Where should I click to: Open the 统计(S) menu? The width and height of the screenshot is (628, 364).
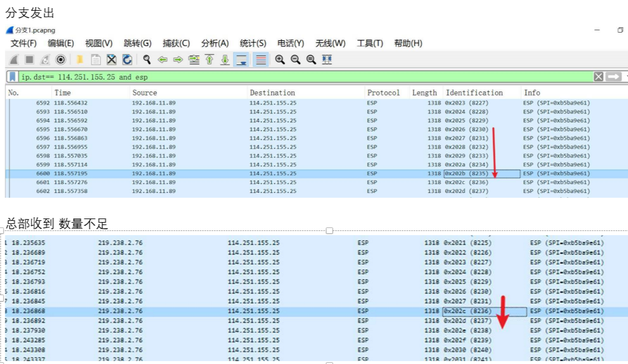pyautogui.click(x=253, y=43)
